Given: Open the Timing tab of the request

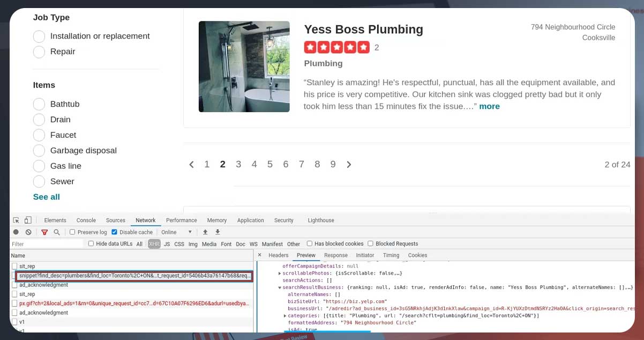Looking at the screenshot, I should 391,255.
